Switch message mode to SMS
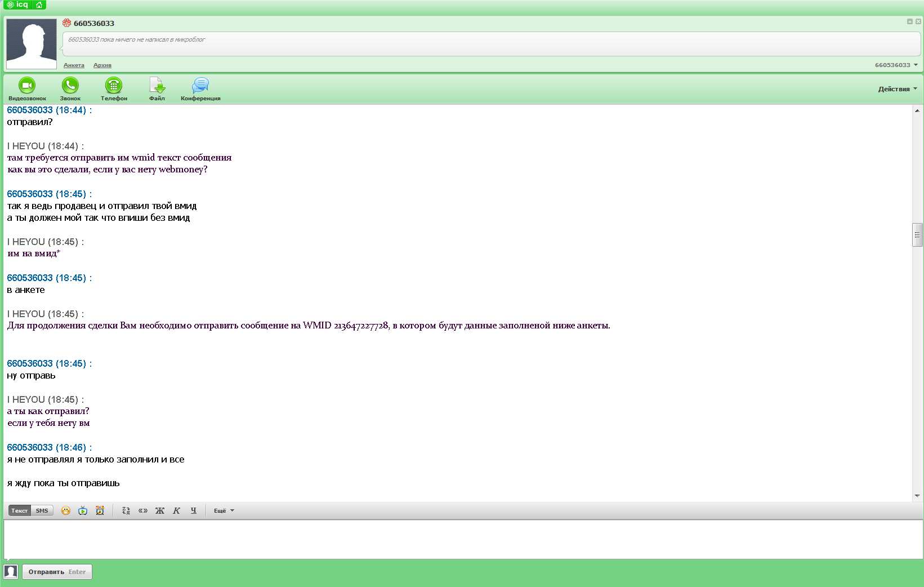This screenshot has width=924, height=587. (x=42, y=510)
